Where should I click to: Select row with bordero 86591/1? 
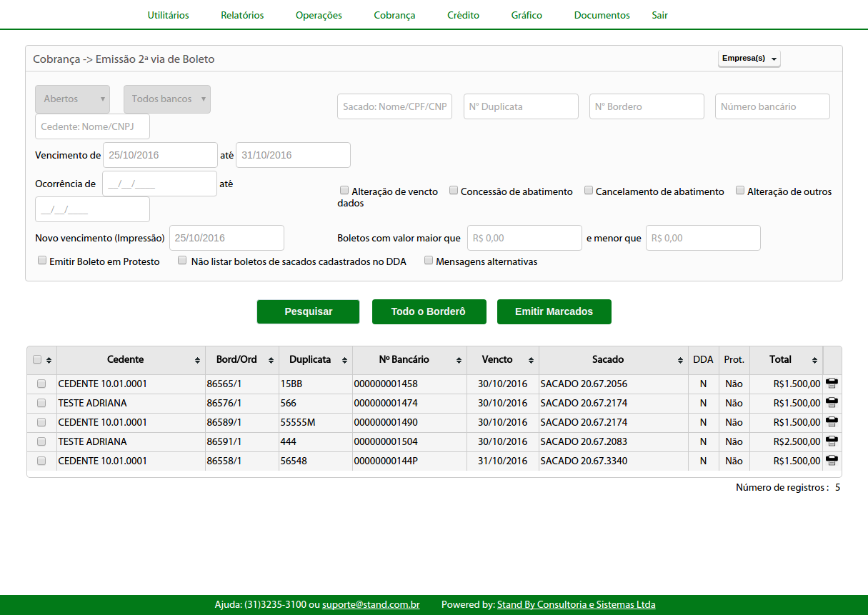pyautogui.click(x=41, y=441)
